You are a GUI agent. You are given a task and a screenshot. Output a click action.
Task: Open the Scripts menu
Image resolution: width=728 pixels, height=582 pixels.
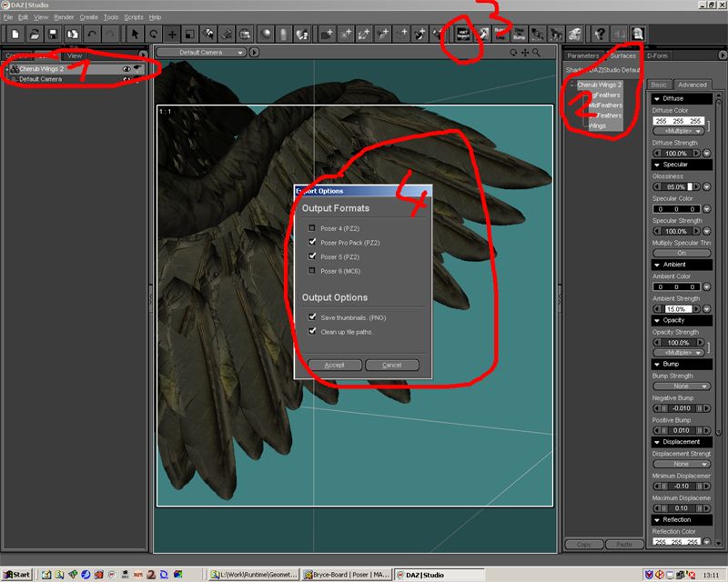(133, 17)
